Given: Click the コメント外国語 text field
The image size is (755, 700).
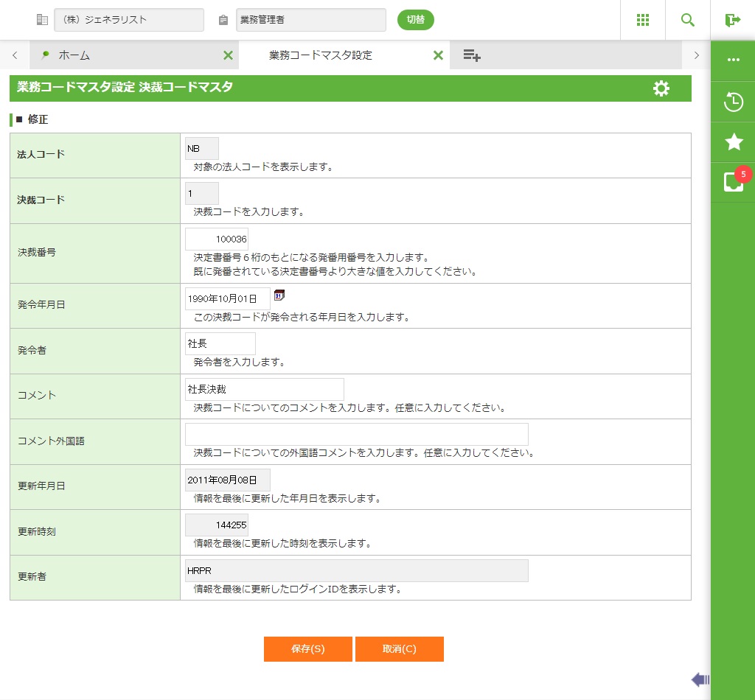Looking at the screenshot, I should [356, 434].
